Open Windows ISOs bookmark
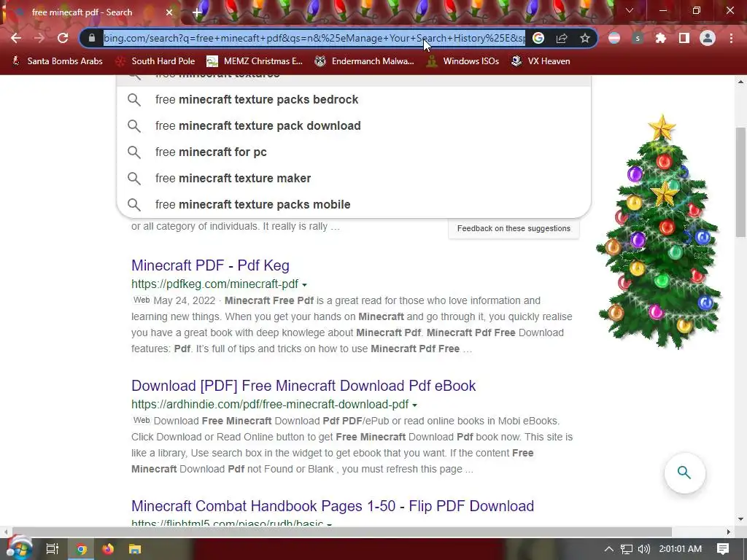 (462, 61)
